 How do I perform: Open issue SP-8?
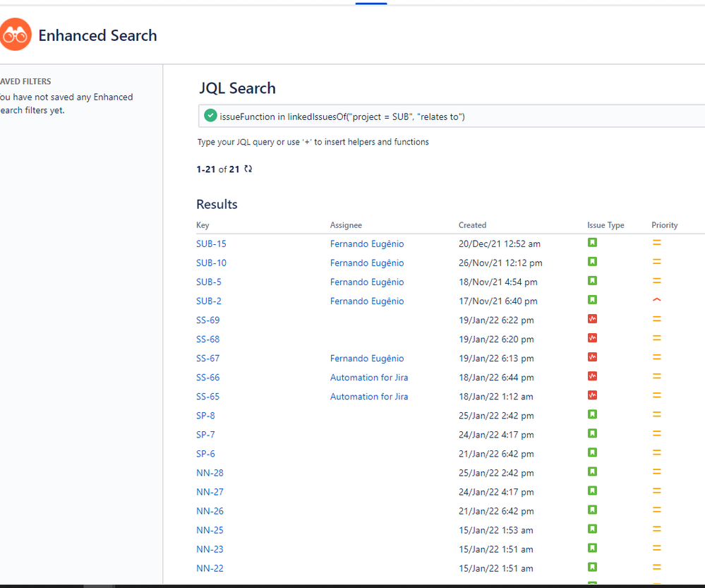(205, 416)
